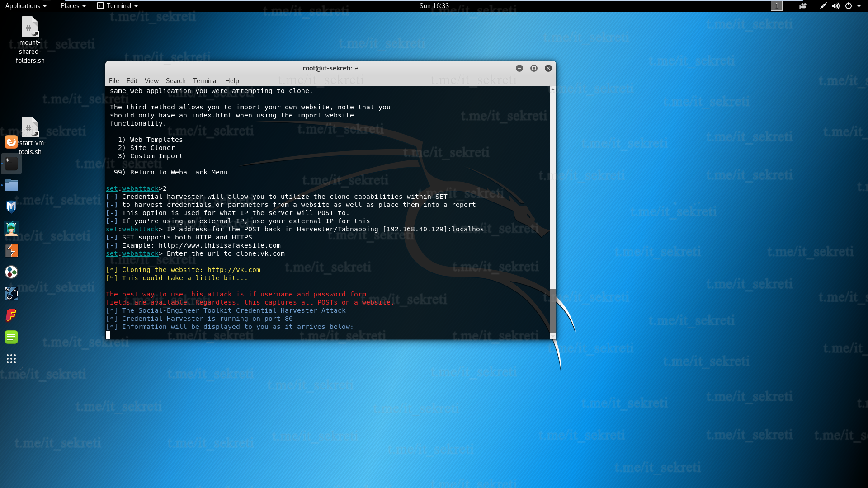Launch Faraday red F icon
Screen dimensions: 868x488
tap(11, 315)
